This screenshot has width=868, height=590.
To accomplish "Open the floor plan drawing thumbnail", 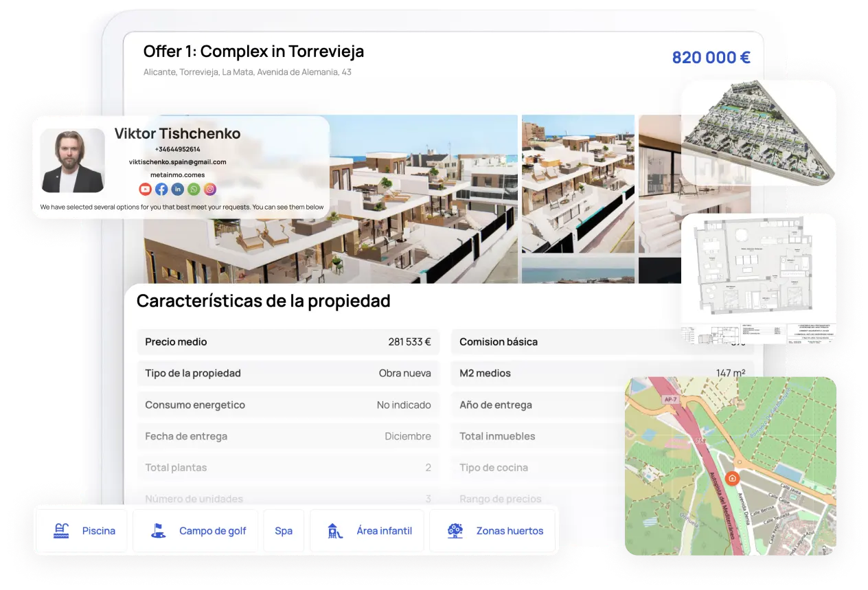I will tap(758, 277).
